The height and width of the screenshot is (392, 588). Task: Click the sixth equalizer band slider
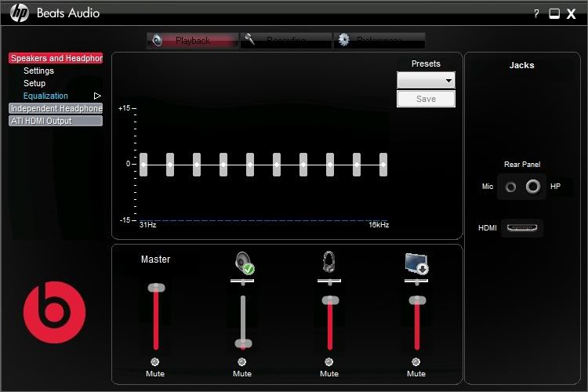[277, 165]
